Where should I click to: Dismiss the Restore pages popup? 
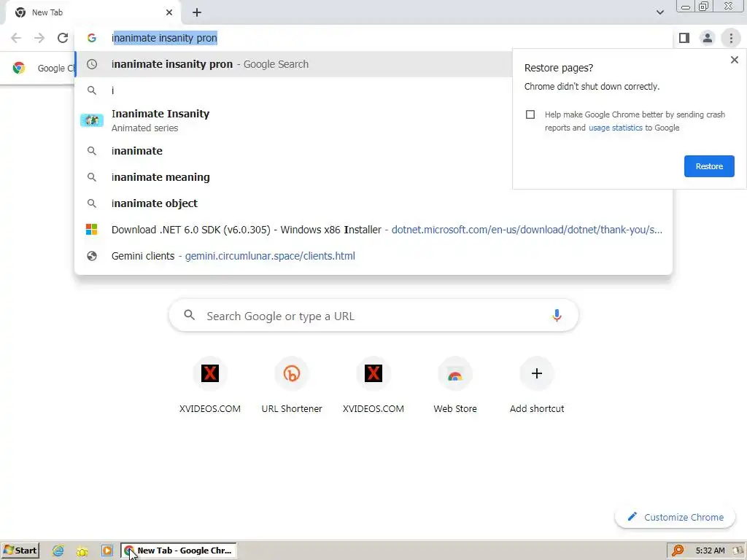[x=734, y=60]
